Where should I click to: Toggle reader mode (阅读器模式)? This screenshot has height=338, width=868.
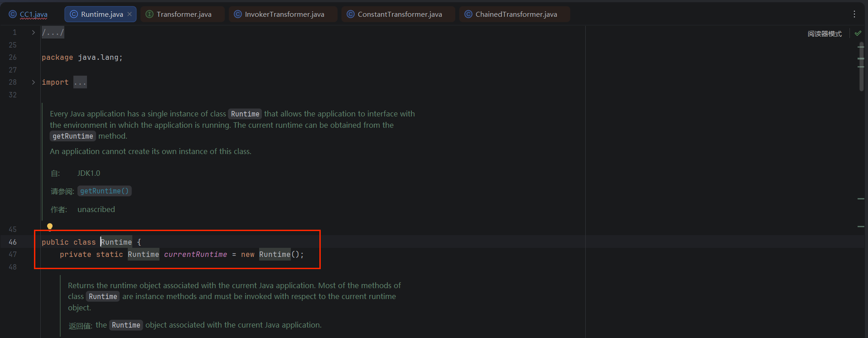point(825,34)
